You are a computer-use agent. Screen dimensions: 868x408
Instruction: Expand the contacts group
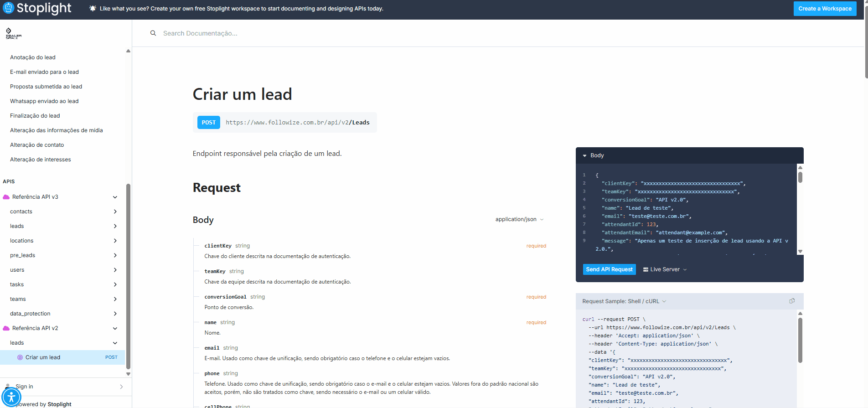coord(115,212)
